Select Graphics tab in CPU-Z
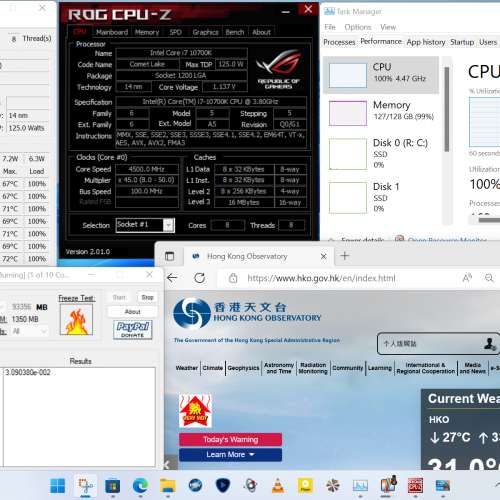 (x=205, y=32)
